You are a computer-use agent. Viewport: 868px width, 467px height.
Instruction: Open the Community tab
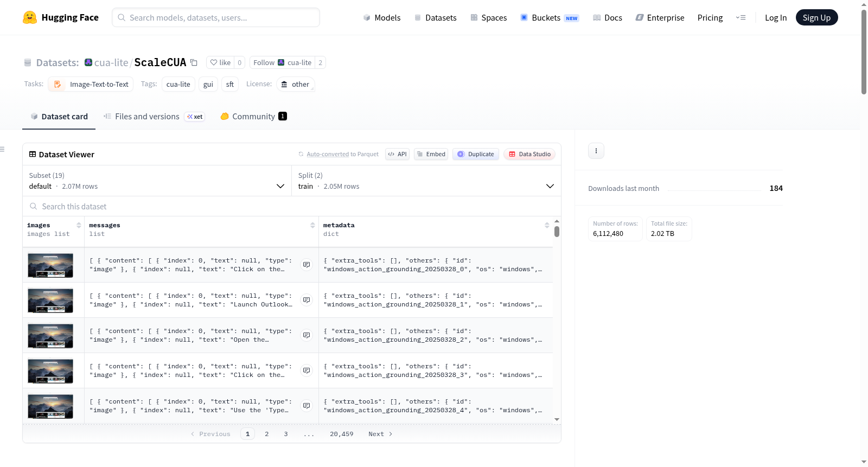pyautogui.click(x=253, y=116)
